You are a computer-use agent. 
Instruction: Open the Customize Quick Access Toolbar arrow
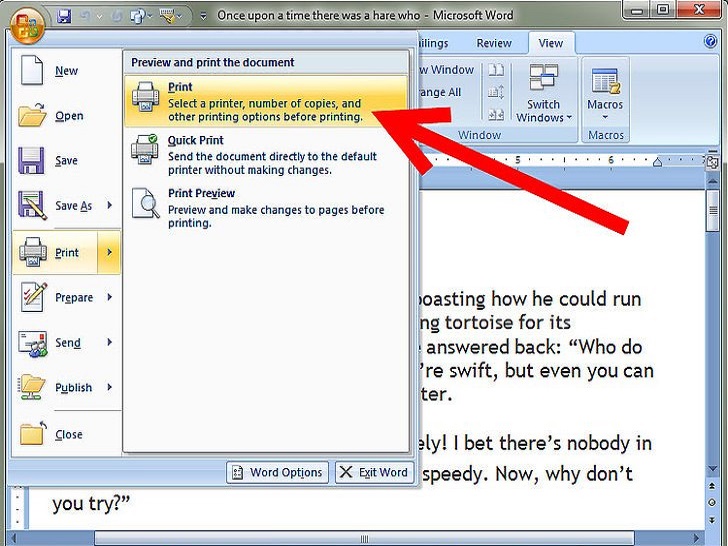[203, 16]
